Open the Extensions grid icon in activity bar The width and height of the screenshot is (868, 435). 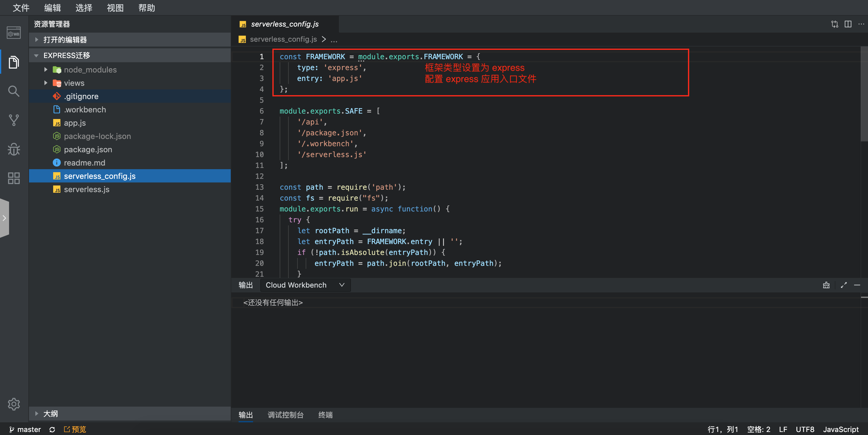(14, 178)
